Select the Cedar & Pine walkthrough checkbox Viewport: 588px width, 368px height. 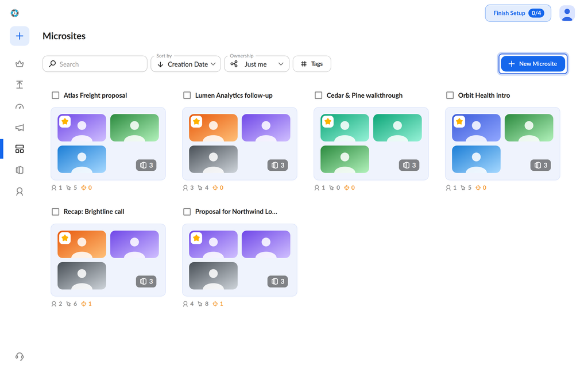point(318,95)
